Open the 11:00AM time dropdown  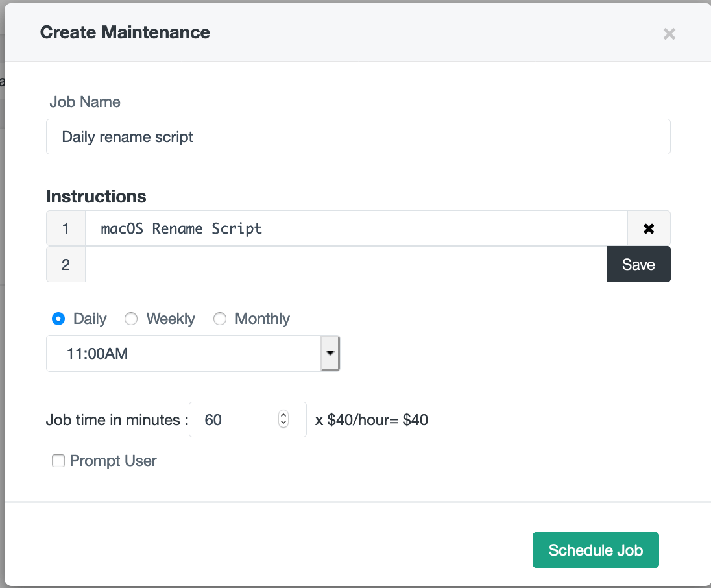pos(188,353)
